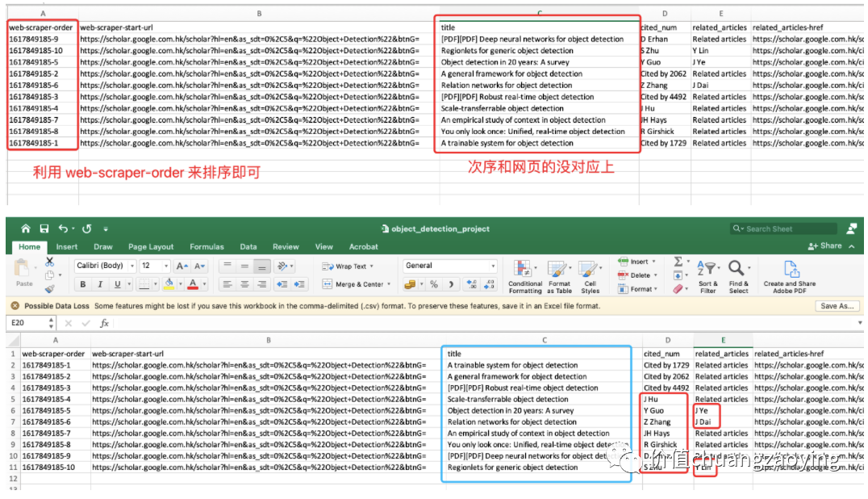Viewport: 868px width, 499px height.
Task: Toggle Underline formatting
Action: coord(117,284)
